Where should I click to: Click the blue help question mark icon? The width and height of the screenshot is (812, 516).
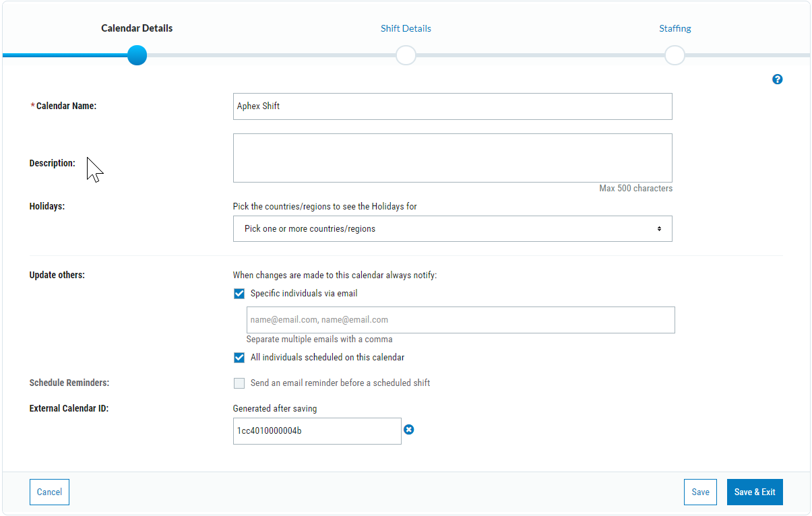pyautogui.click(x=778, y=79)
